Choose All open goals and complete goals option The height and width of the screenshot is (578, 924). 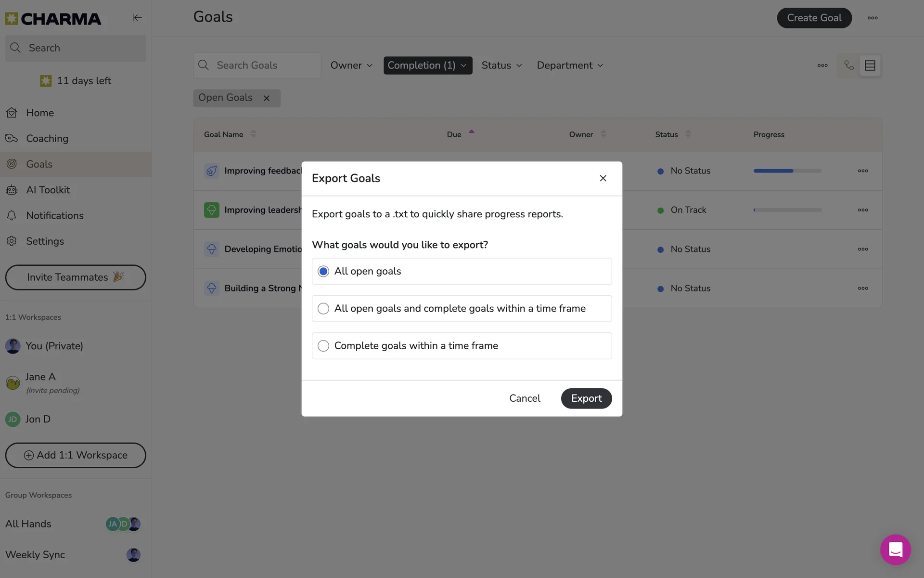462,308
